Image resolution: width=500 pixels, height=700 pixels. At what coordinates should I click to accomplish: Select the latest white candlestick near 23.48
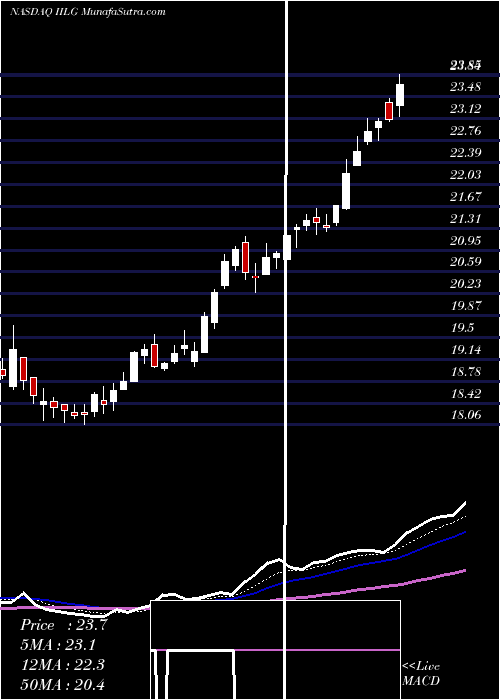[400, 95]
